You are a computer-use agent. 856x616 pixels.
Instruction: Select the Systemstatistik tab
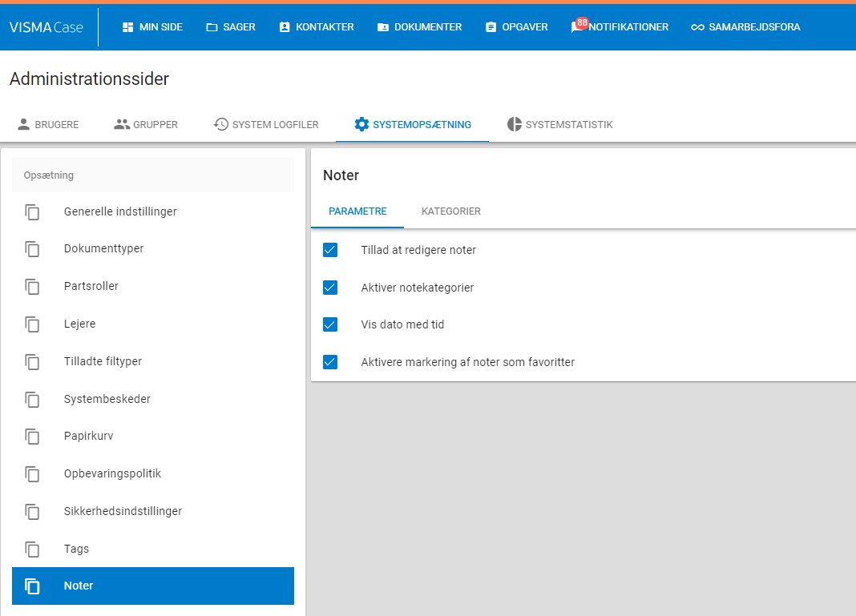pyautogui.click(x=560, y=124)
